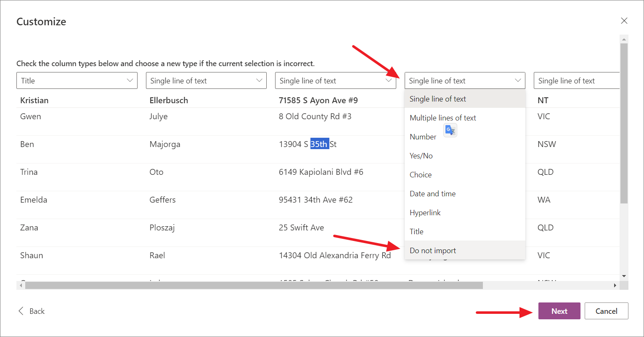Select Single line of text option

click(x=465, y=99)
